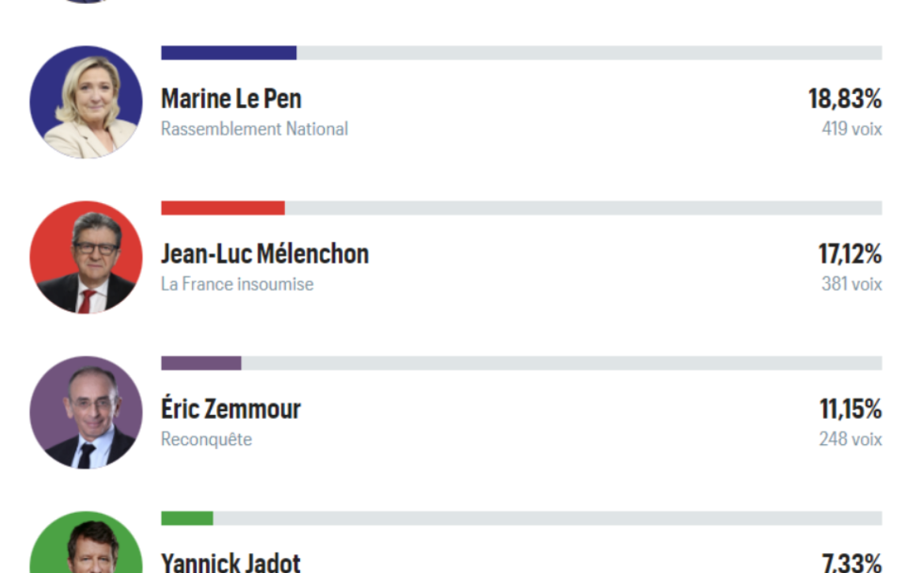Click the blue Le Pen progress bar
924x573 pixels.
click(229, 52)
